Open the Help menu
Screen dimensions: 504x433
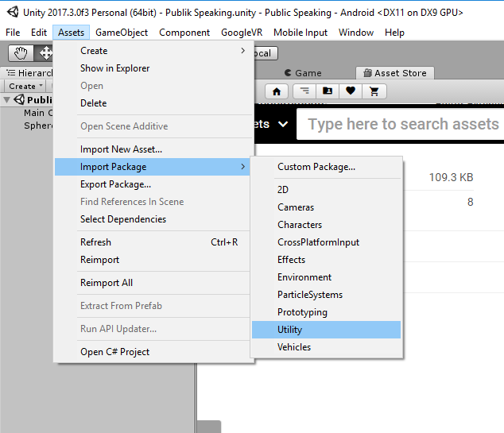(394, 33)
